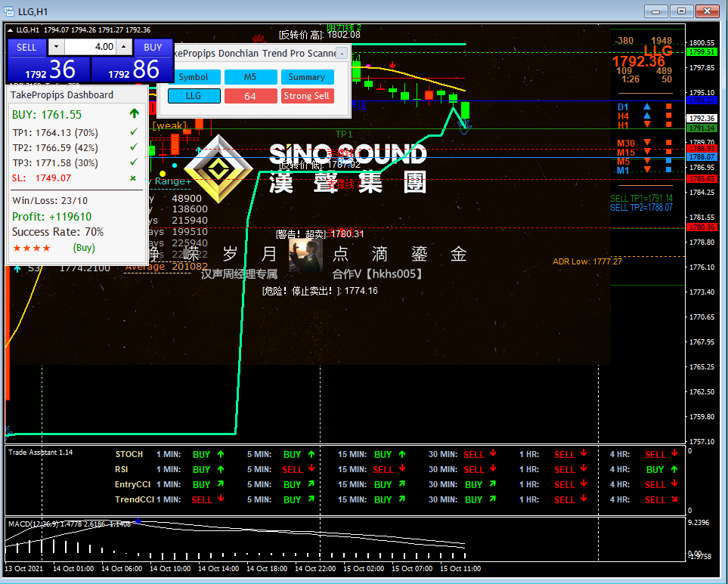Click the blue 1794.22 price tag

pos(702,100)
